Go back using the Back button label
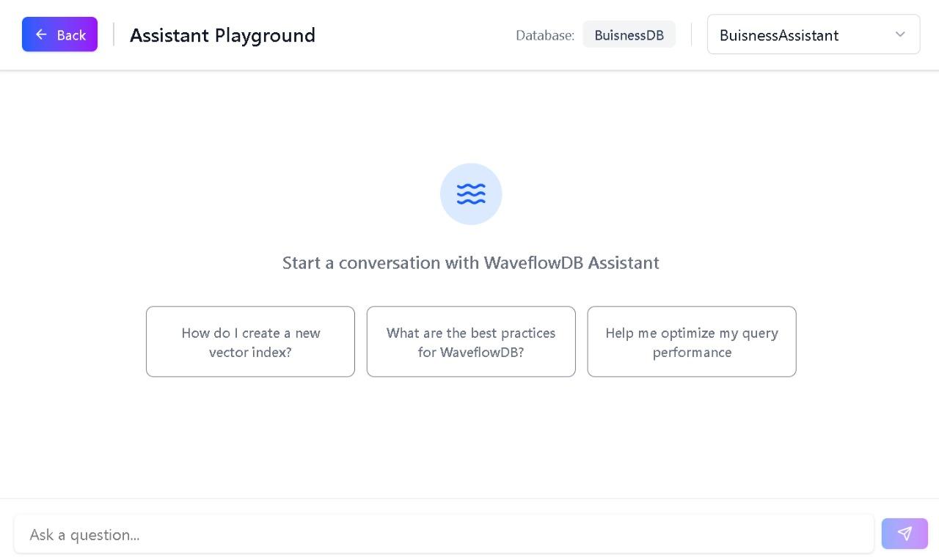The image size is (939, 560). pyautogui.click(x=71, y=35)
